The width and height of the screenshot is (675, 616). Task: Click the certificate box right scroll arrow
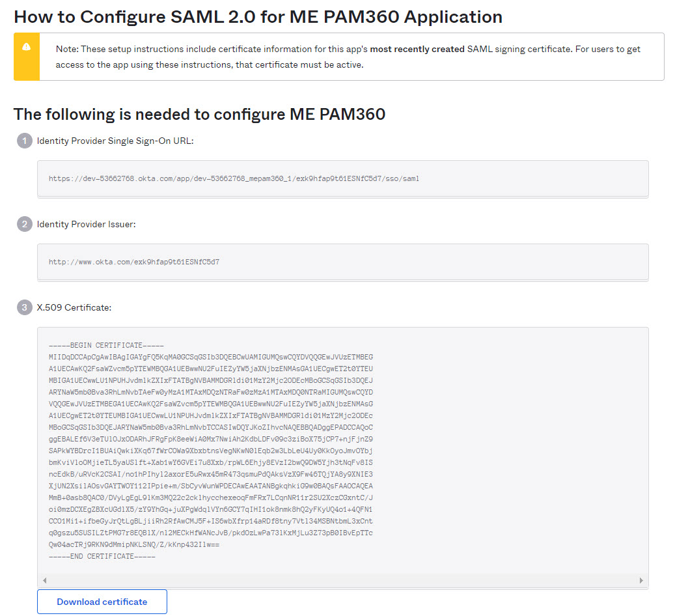tap(641, 580)
